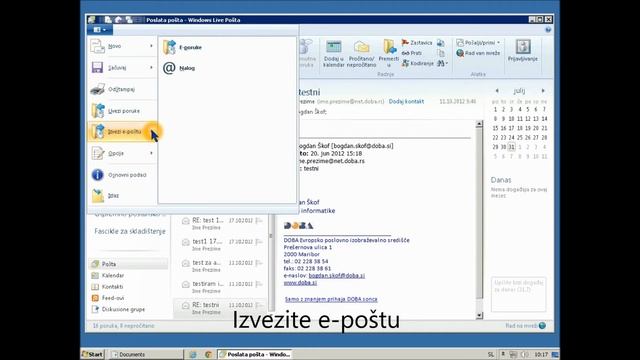Toggle flag on RE: test 1... message
This screenshot has width=640, height=360.
point(259,220)
